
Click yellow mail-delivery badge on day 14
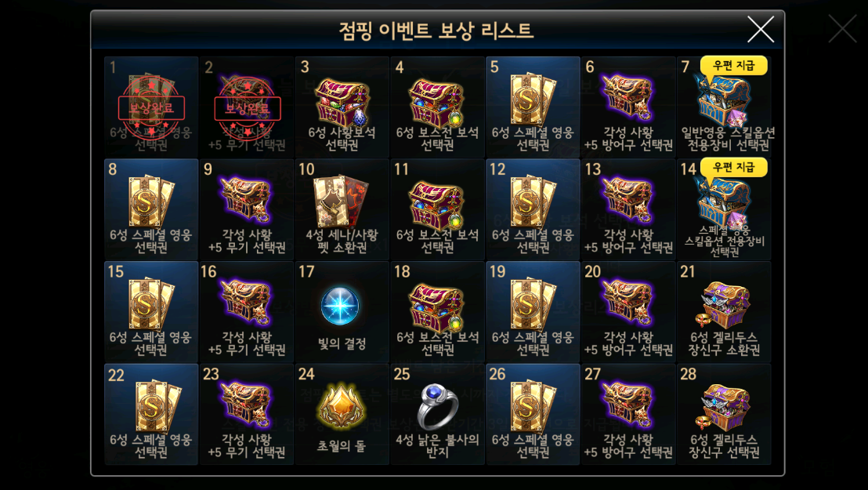click(733, 168)
